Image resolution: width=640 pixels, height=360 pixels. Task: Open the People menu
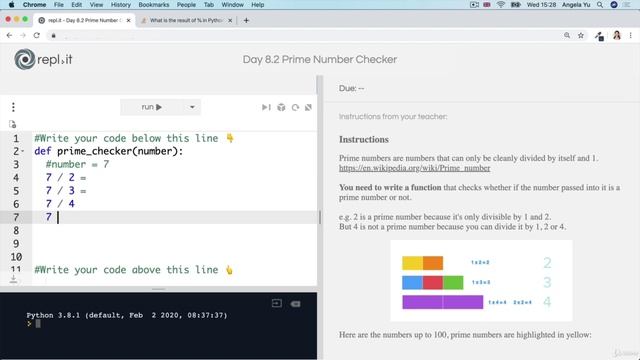pos(186,4)
